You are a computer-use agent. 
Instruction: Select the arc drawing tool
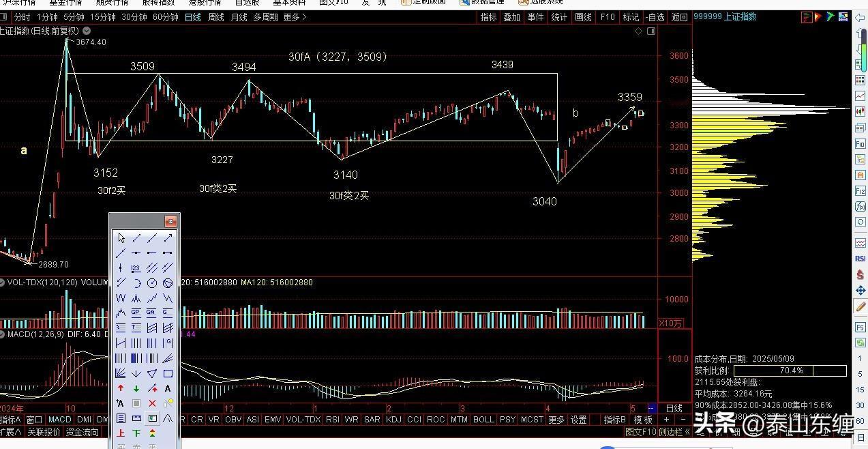pyautogui.click(x=136, y=283)
